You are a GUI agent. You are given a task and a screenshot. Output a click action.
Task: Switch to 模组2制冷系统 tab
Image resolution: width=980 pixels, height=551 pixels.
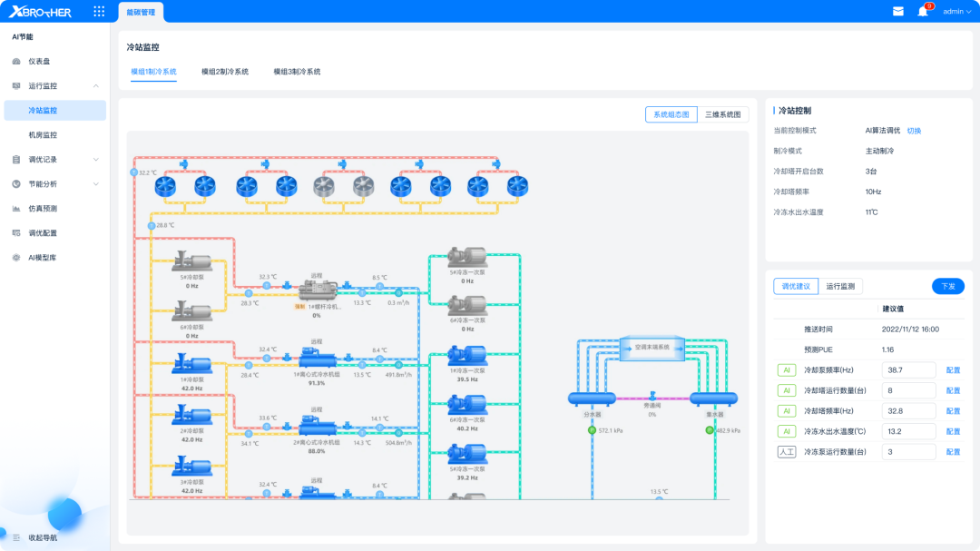[x=225, y=72]
